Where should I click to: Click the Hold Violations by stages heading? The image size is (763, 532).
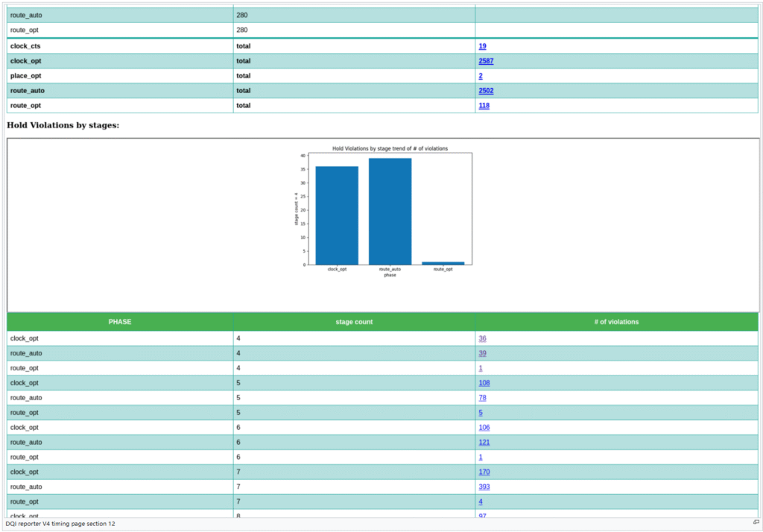point(63,125)
